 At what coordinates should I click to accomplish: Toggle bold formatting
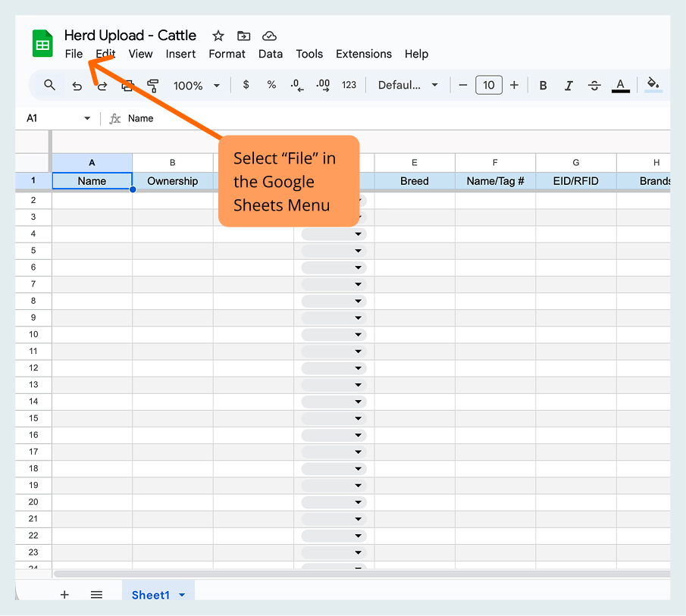point(543,86)
